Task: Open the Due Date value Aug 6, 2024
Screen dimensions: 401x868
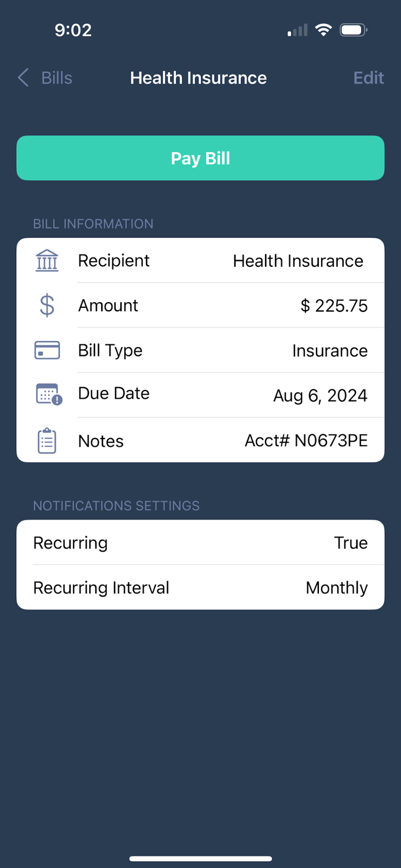Action: (320, 395)
